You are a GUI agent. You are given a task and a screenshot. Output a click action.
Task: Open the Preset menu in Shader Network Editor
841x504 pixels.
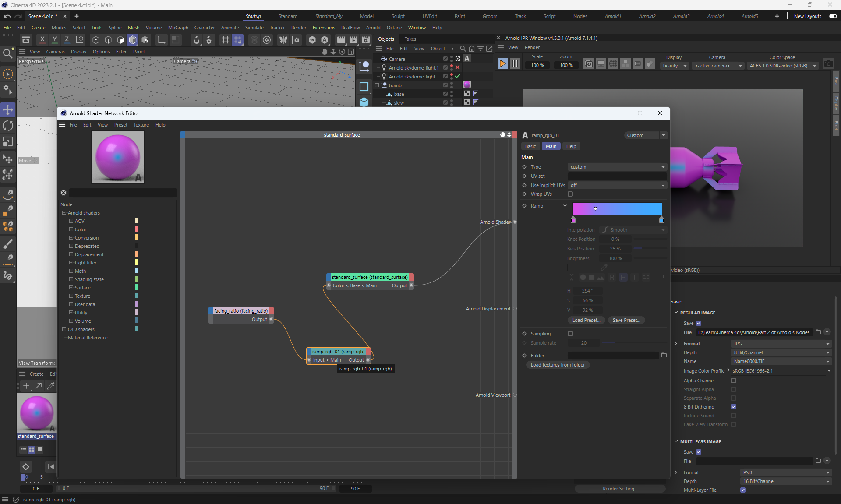click(120, 125)
